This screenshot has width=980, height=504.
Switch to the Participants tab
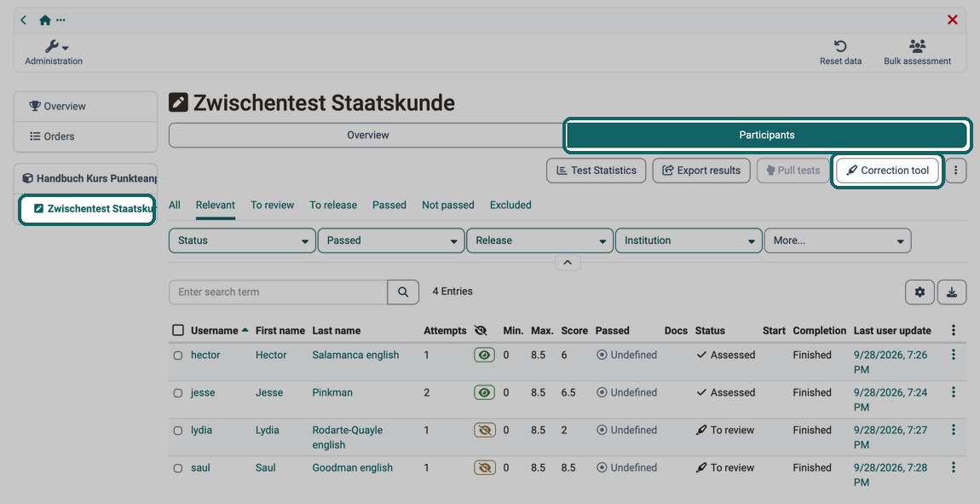coord(767,135)
